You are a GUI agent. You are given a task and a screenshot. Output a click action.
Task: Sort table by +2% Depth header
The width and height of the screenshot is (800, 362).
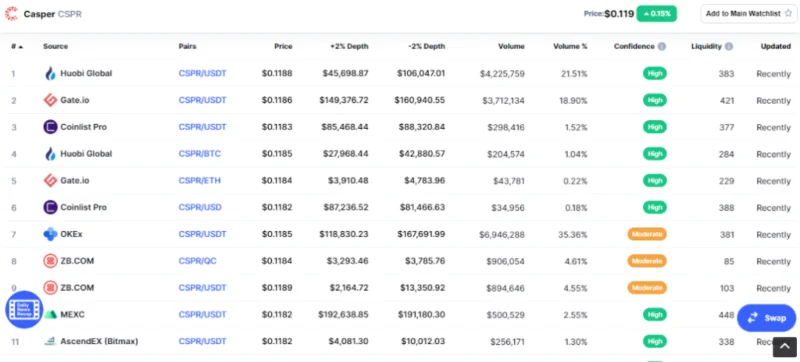(x=349, y=46)
